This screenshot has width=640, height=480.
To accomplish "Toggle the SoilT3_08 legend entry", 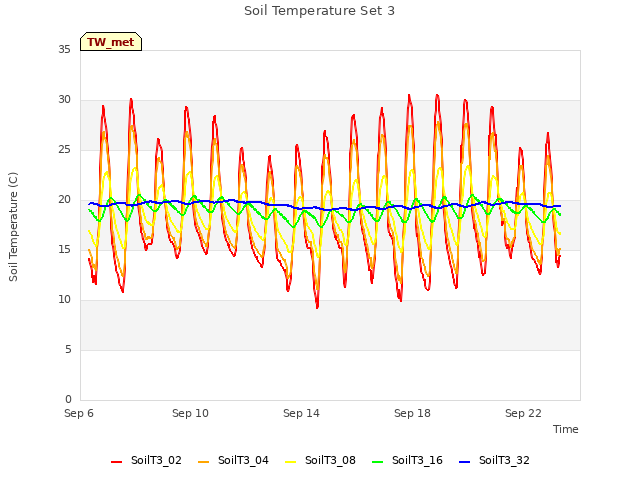I will 320,460.
